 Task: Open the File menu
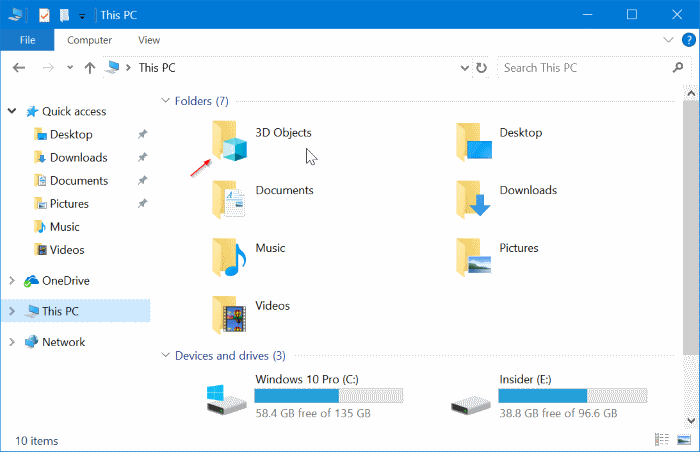pos(27,40)
